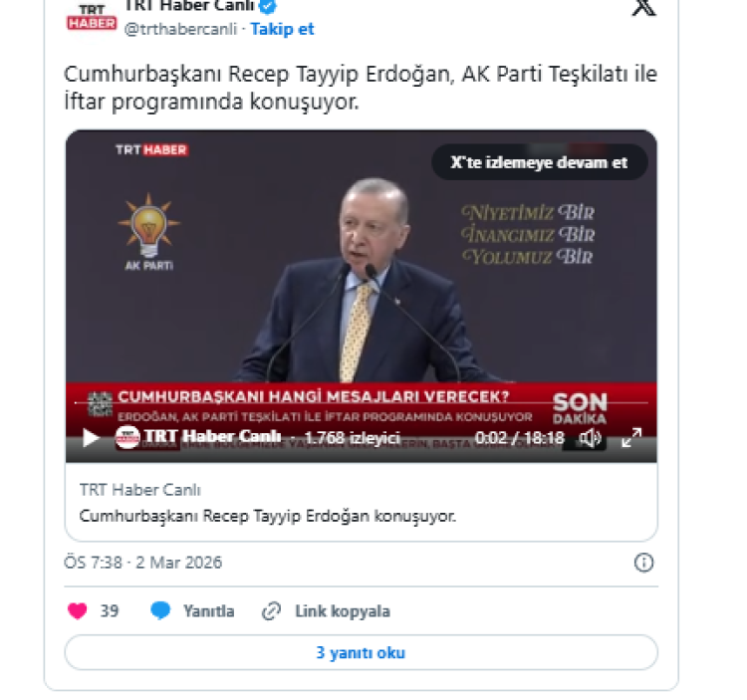Click the TRT Haber profile avatar
The height and width of the screenshot is (700, 747).
click(92, 19)
